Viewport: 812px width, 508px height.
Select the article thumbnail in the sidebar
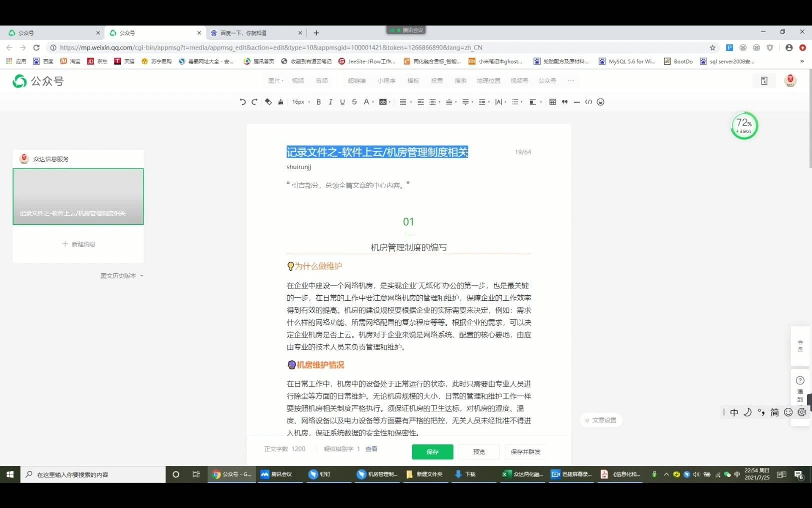[x=78, y=197]
